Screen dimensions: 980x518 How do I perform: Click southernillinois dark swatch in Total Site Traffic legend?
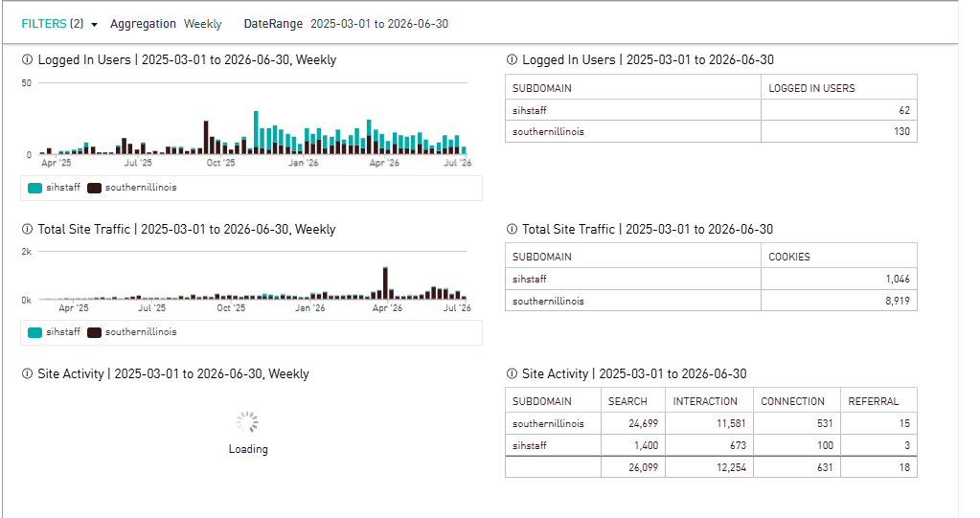(x=95, y=332)
